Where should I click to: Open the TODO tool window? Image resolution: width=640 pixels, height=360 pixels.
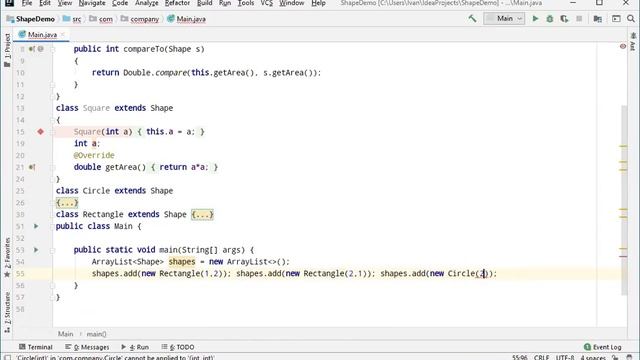[x=178, y=347]
